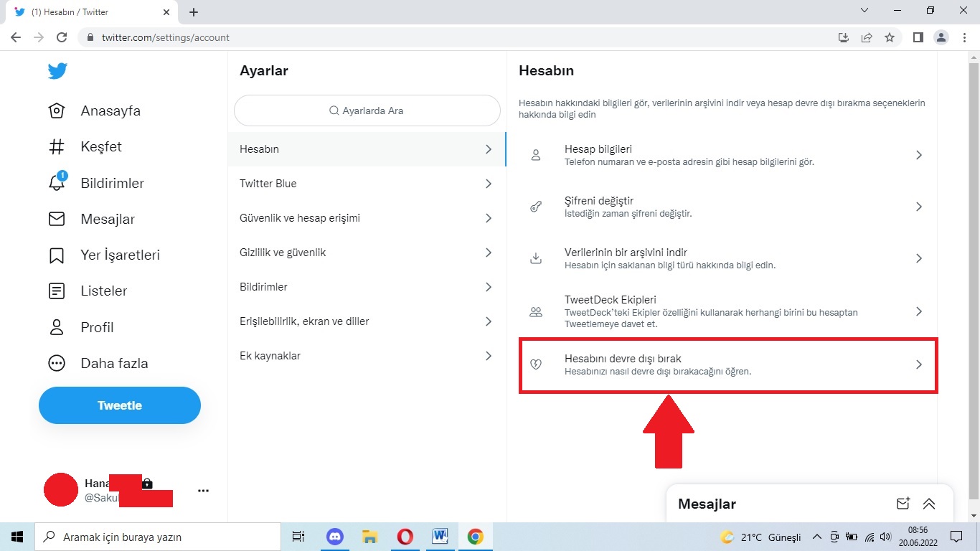Open Mesajlar envelope icon in sidebar
The width and height of the screenshot is (980, 551).
point(57,219)
